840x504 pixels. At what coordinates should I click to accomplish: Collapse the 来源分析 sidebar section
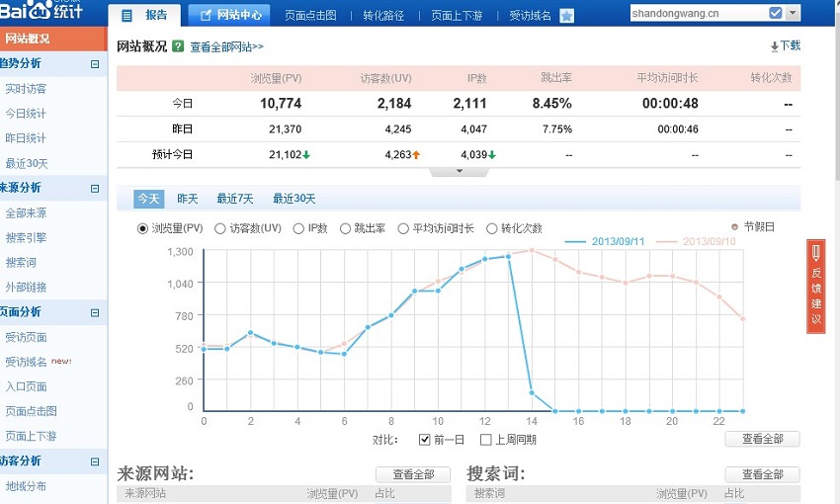pyautogui.click(x=95, y=188)
